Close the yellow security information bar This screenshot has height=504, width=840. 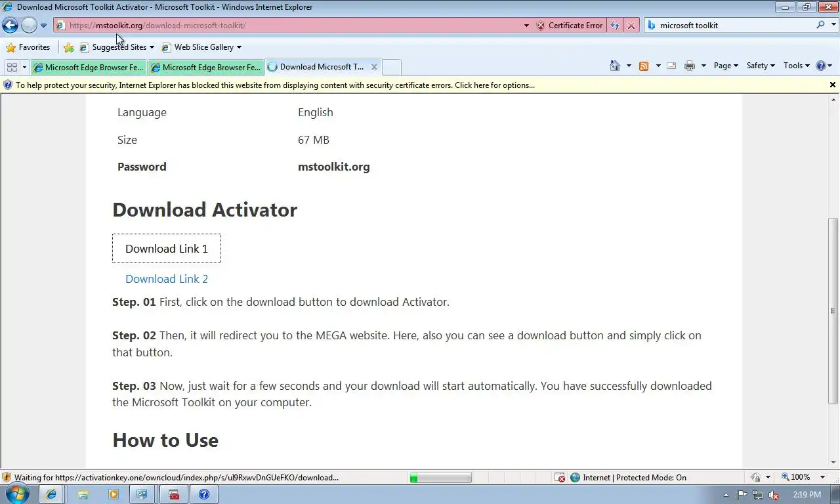[833, 85]
